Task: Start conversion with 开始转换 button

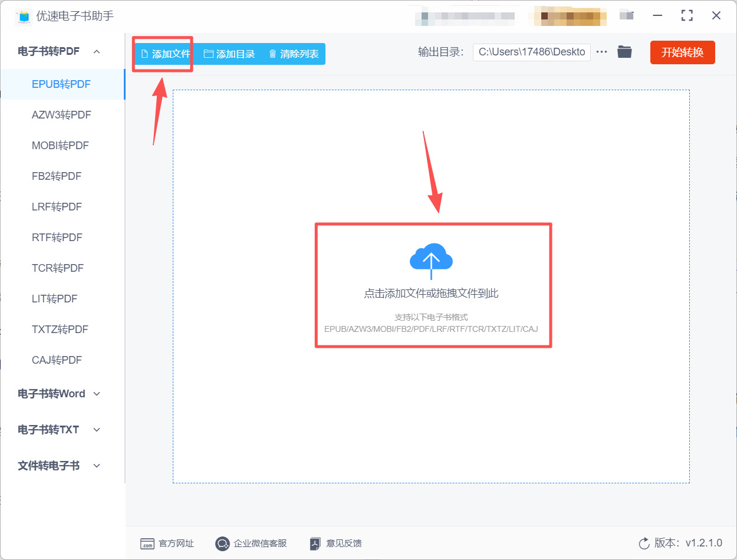Action: pyautogui.click(x=682, y=52)
